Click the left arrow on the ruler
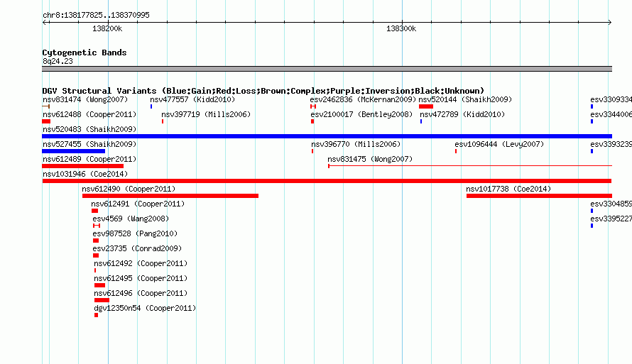This screenshot has width=632, height=364. [x=45, y=22]
